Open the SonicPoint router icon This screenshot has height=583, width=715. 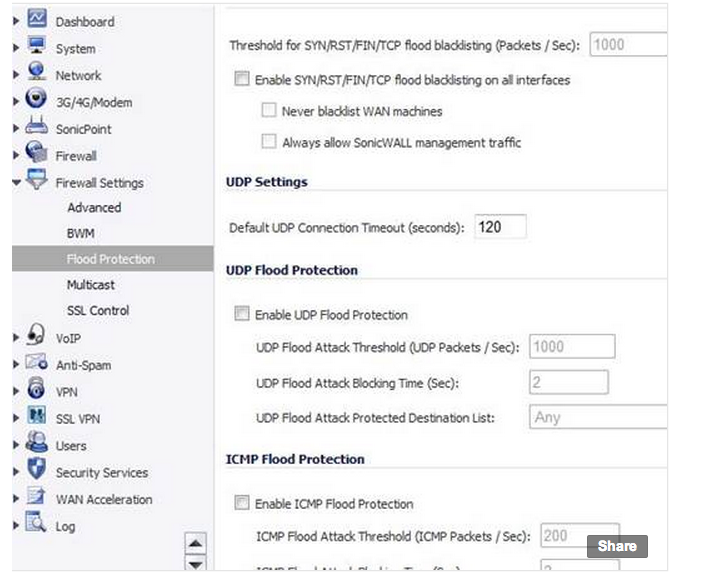(36, 125)
